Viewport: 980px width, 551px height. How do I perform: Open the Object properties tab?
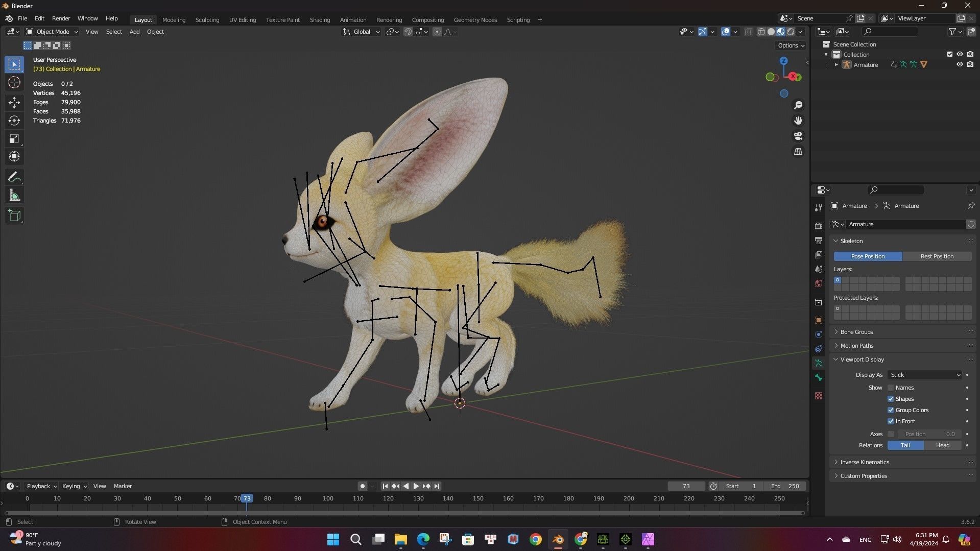click(x=819, y=320)
